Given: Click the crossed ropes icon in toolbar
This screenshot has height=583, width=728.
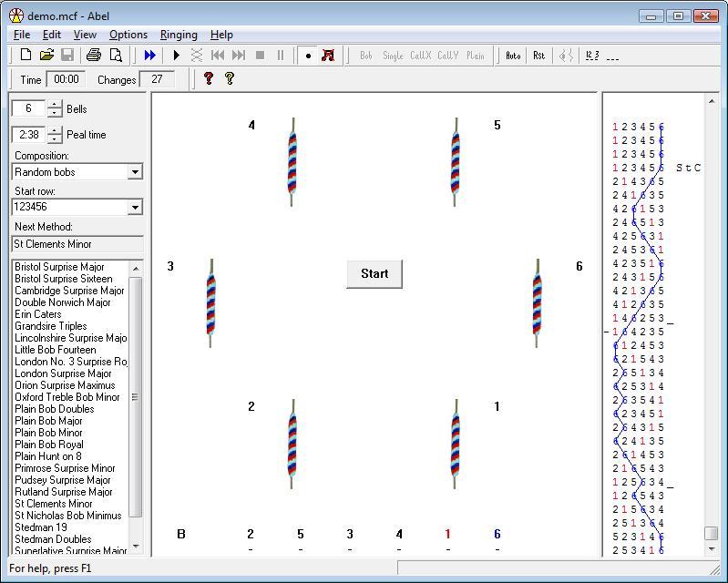Looking at the screenshot, I should pyautogui.click(x=197, y=56).
